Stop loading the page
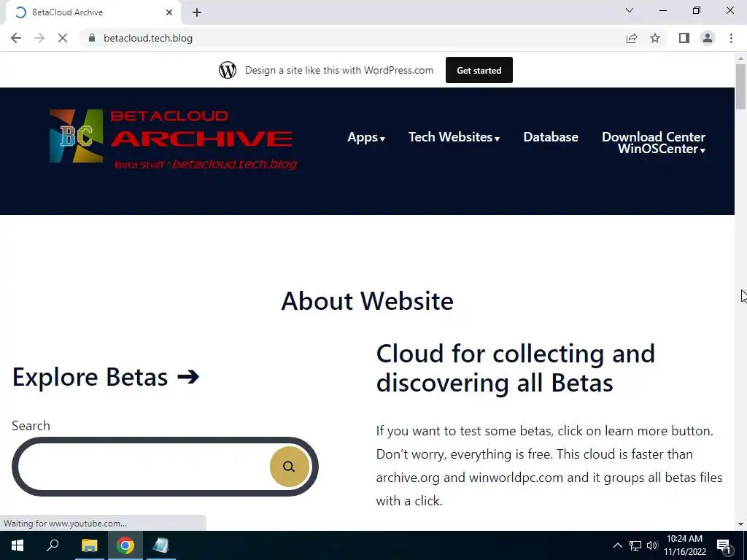The height and width of the screenshot is (560, 747). 63,38
